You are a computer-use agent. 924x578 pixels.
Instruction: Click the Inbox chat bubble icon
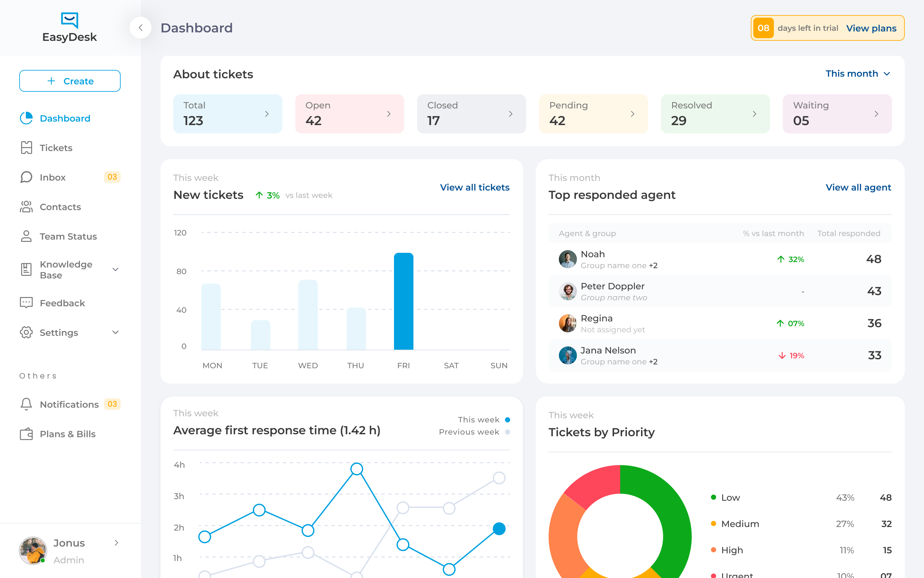coord(26,177)
